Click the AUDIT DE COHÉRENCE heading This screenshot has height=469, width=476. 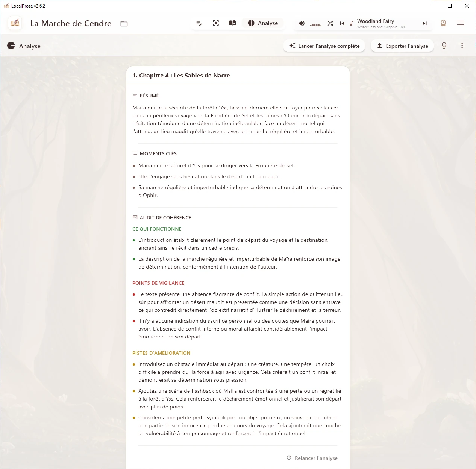pos(165,217)
